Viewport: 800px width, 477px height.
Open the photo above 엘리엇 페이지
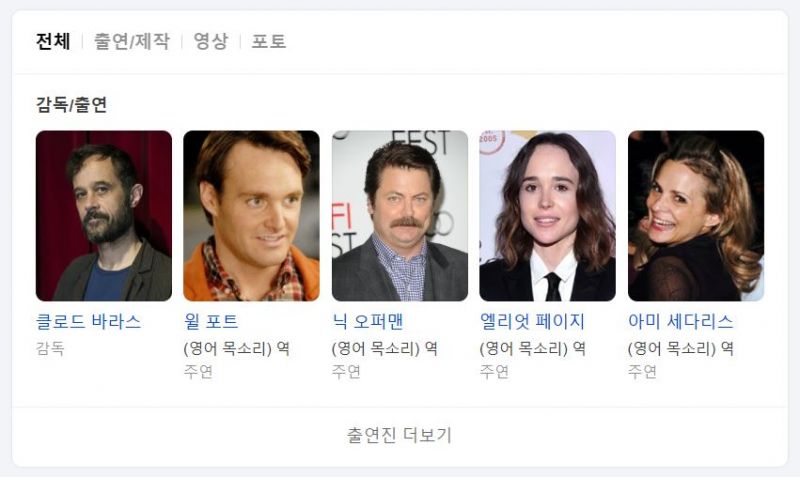(x=547, y=216)
